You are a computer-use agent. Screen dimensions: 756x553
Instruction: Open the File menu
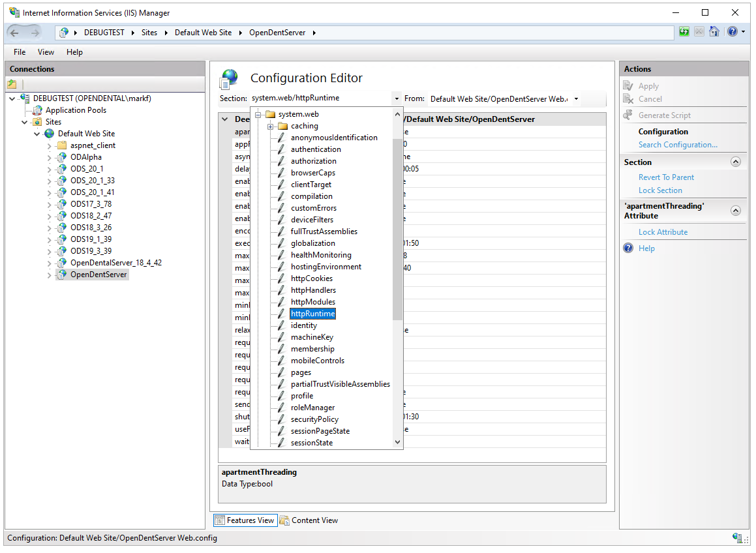click(x=20, y=52)
